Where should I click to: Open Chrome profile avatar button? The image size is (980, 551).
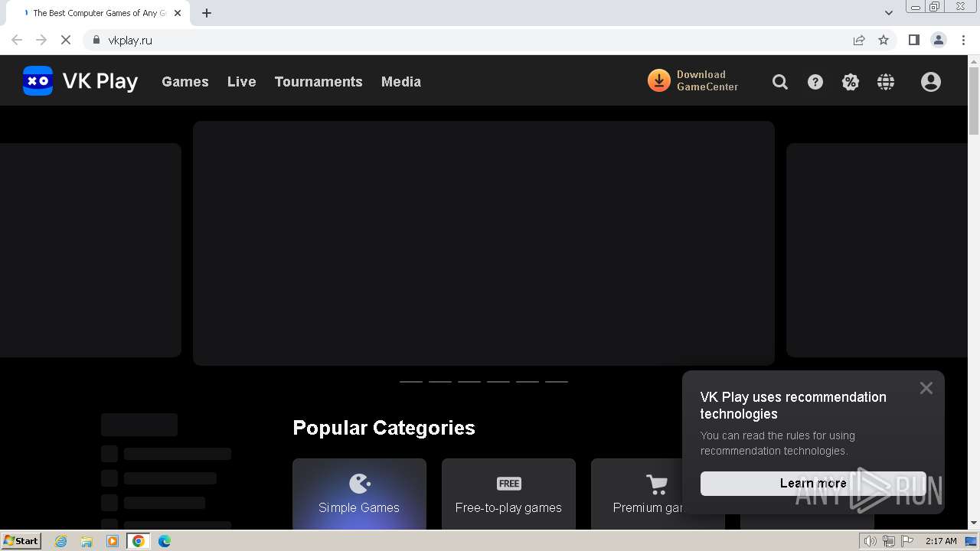coord(939,40)
